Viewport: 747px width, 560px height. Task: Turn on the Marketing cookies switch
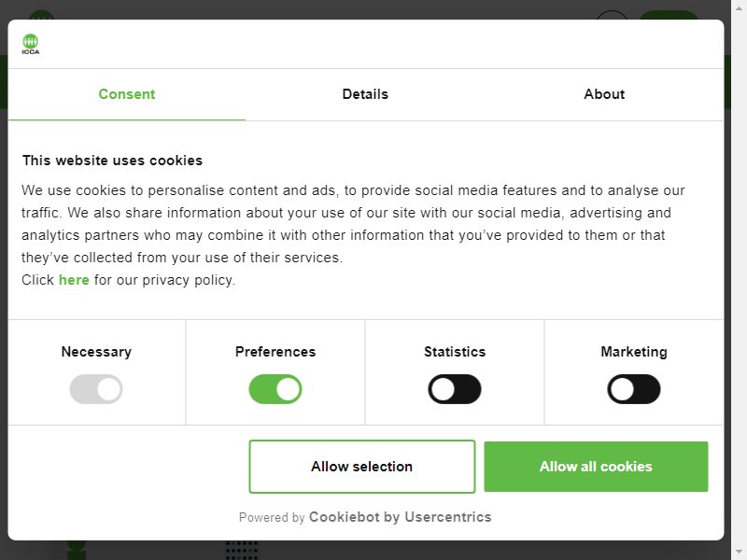coord(634,389)
